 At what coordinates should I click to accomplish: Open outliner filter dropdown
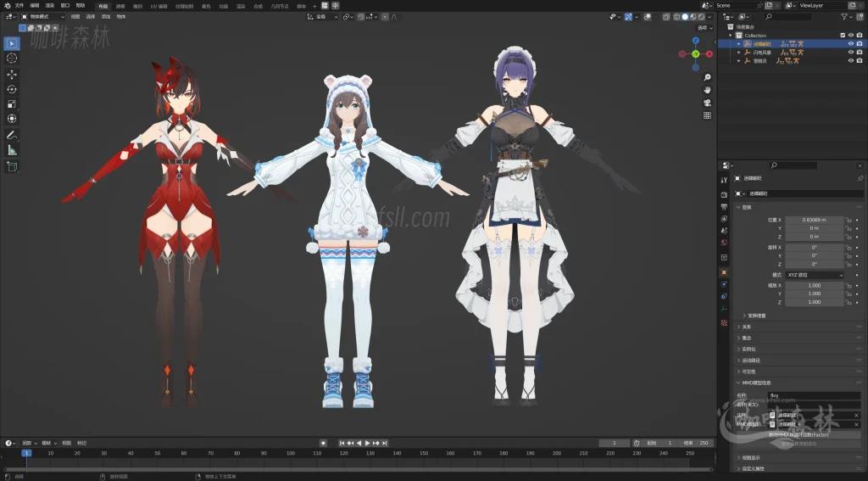(847, 17)
